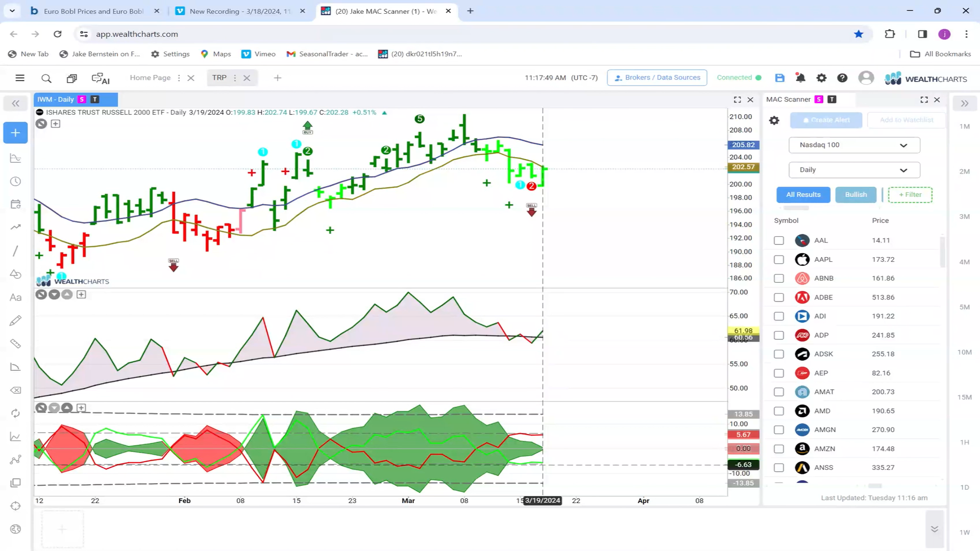Switch to the TRP workspace tab
980x551 pixels.
tap(219, 78)
